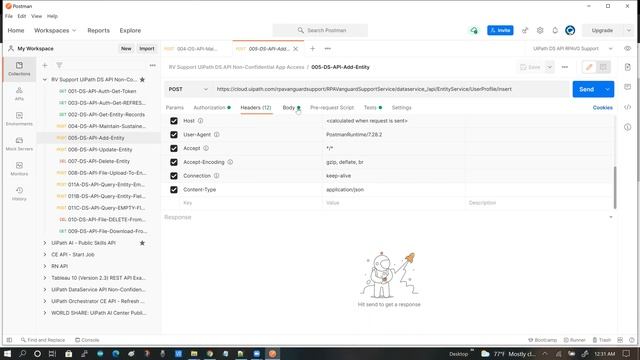This screenshot has height=360, width=640.
Task: Open the code snippet icon
Action: click(x=628, y=107)
